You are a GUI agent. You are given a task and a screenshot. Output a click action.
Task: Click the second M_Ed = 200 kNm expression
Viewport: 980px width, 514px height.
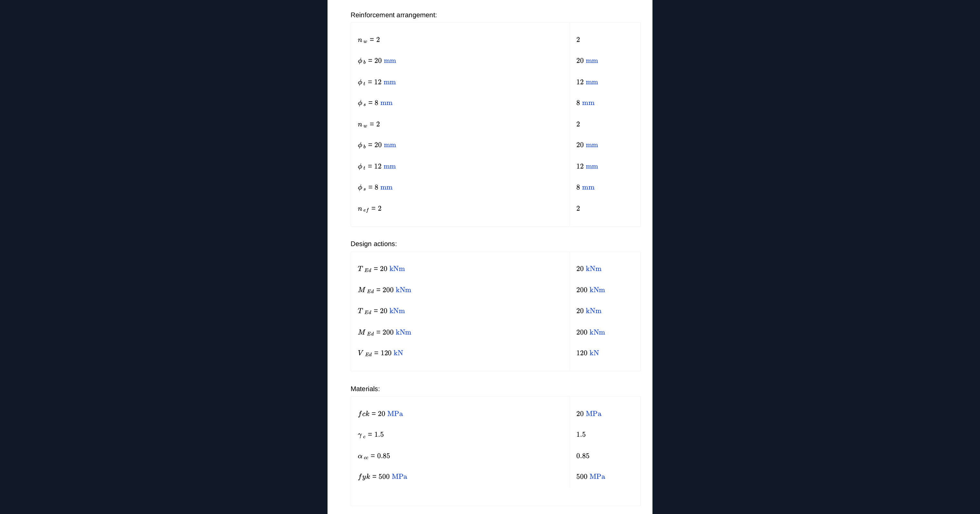tap(384, 333)
